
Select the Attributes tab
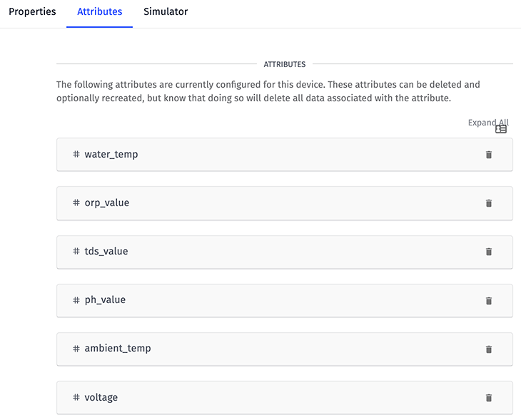[99, 12]
